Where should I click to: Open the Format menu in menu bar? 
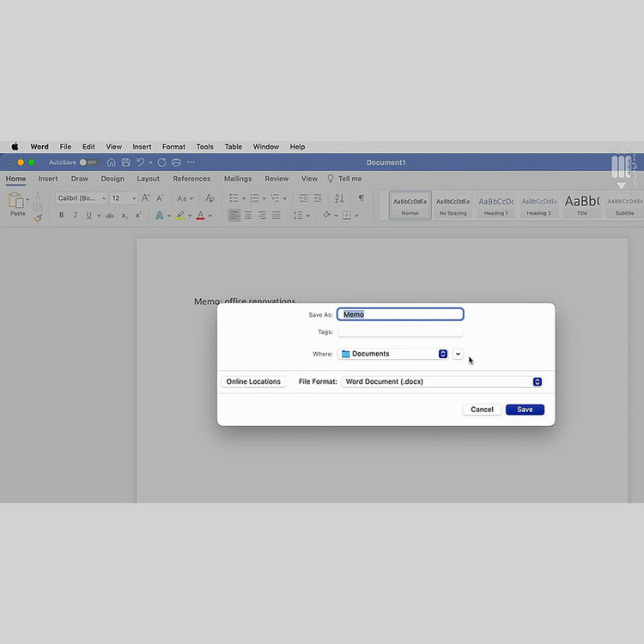[x=173, y=147]
